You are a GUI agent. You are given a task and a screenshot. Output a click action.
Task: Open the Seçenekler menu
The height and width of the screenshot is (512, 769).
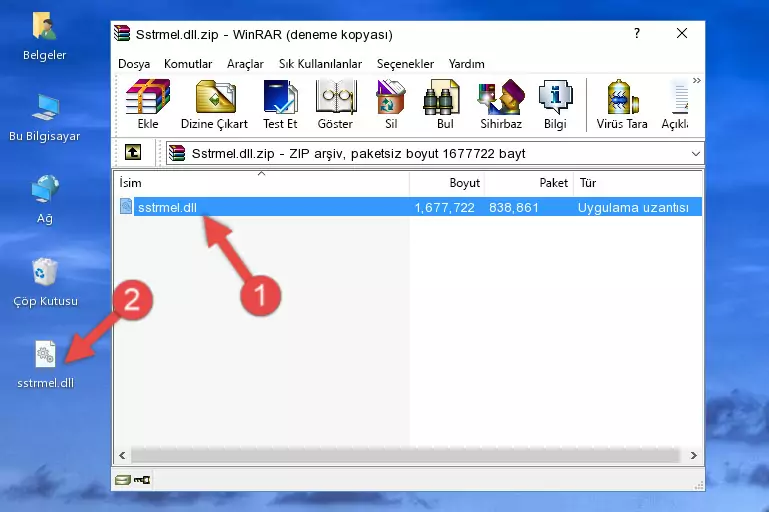click(405, 64)
